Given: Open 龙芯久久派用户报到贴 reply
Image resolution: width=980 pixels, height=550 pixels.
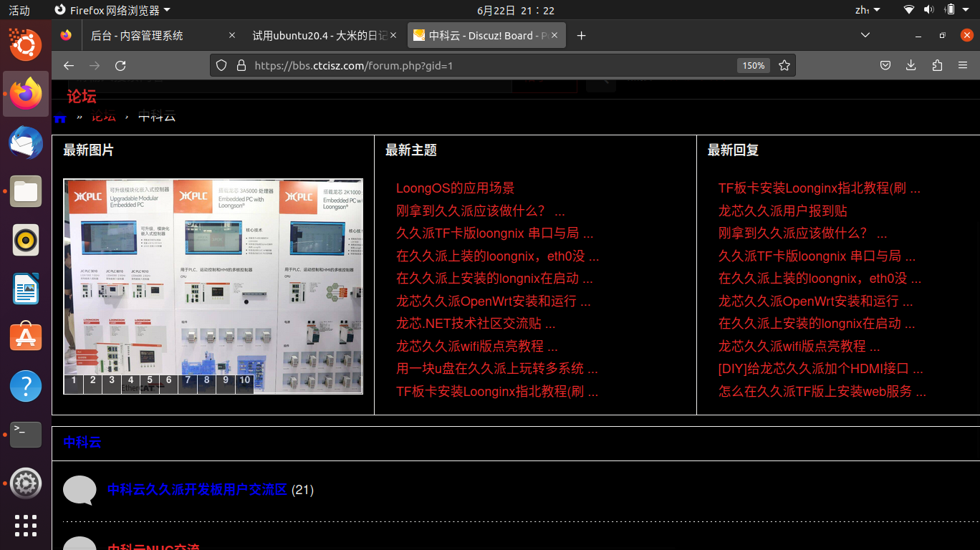Looking at the screenshot, I should [x=783, y=211].
